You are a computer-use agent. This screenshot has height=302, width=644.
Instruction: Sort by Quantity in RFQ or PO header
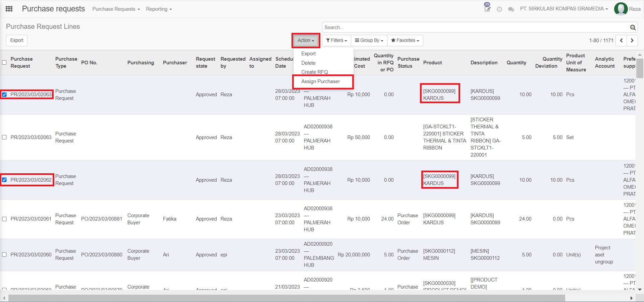(384, 63)
